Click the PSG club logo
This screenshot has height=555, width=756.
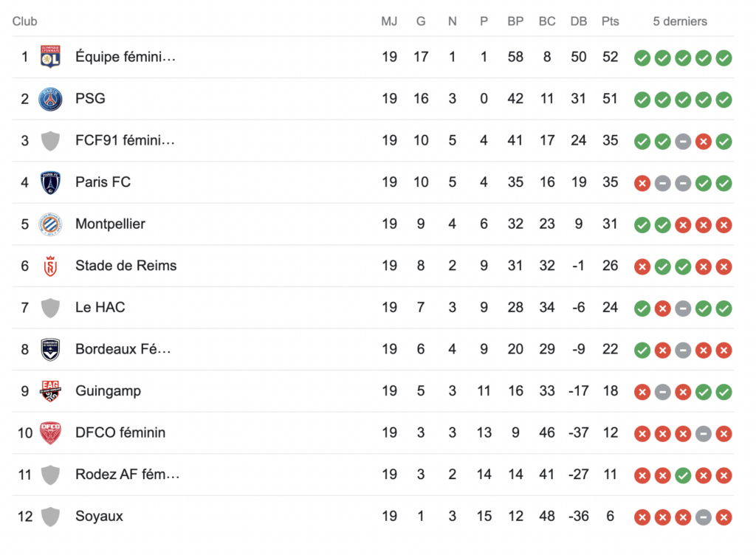tap(51, 99)
